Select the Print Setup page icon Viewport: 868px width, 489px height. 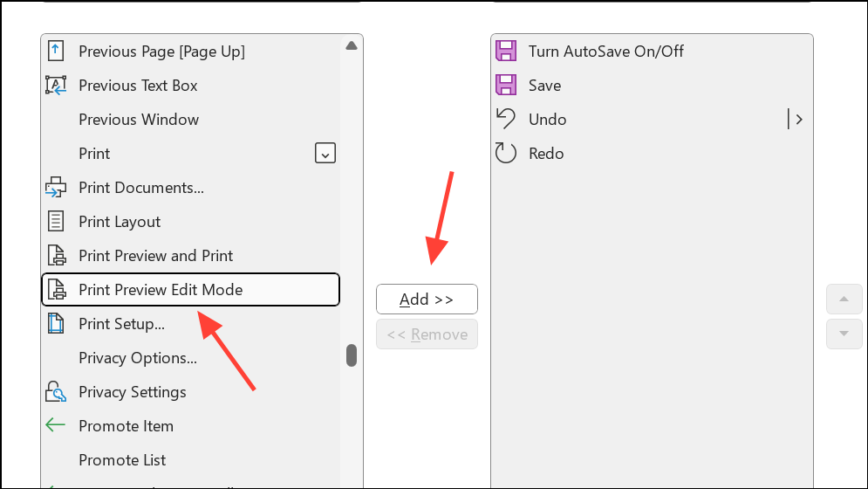55,324
